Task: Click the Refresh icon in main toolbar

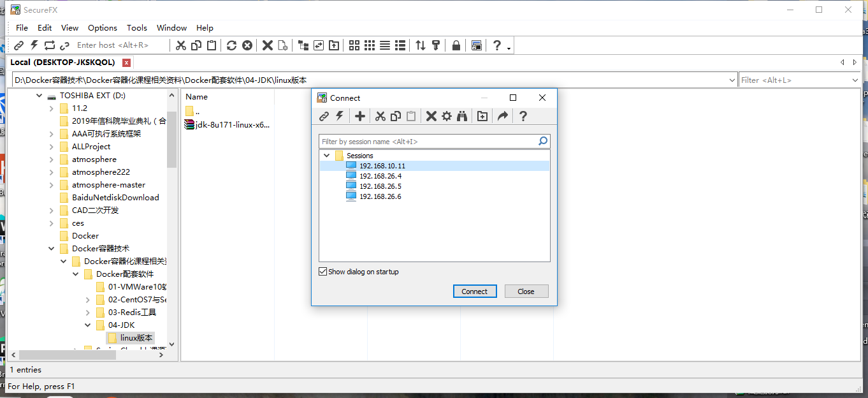Action: tap(232, 45)
